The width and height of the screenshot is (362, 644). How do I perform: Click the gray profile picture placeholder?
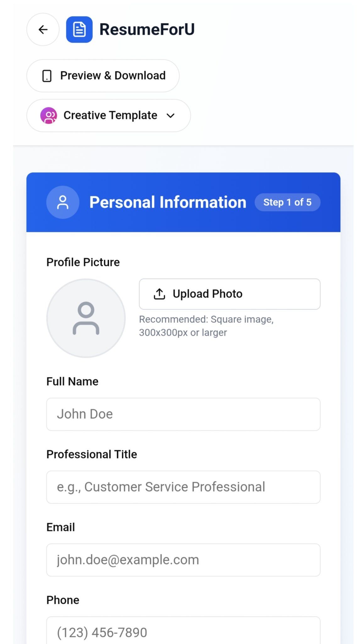pyautogui.click(x=86, y=318)
